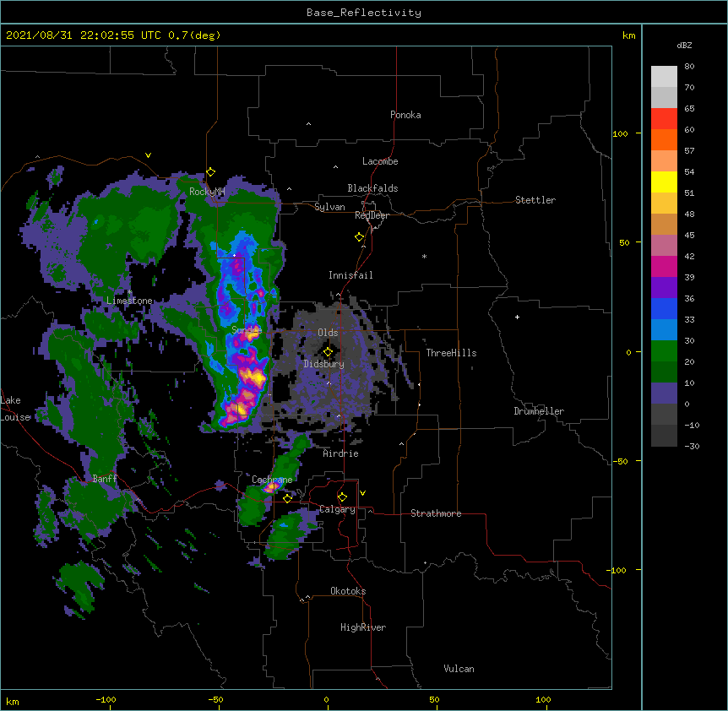Click the Vulcan city label
Image resolution: width=728 pixels, height=711 pixels.
coord(459,669)
